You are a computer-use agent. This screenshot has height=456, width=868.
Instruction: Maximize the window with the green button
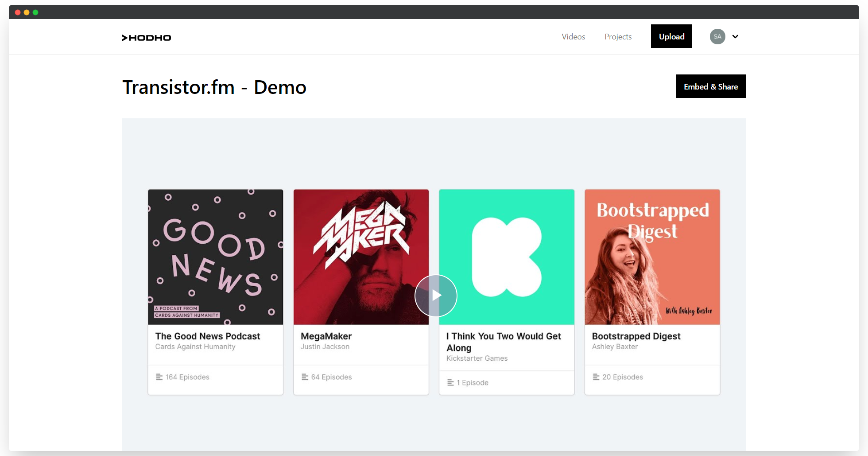35,12
